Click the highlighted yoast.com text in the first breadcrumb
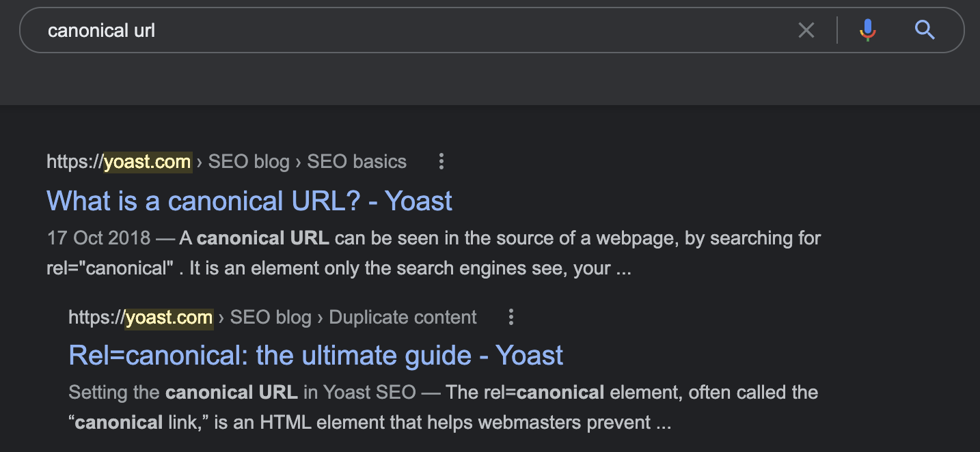Screen dimensions: 980x452 (x=147, y=162)
